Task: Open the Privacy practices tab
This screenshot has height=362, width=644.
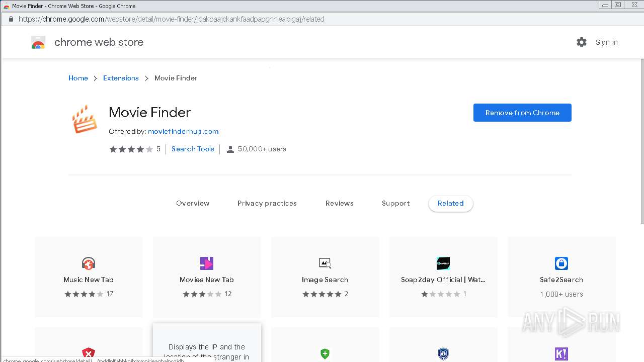Action: tap(267, 204)
